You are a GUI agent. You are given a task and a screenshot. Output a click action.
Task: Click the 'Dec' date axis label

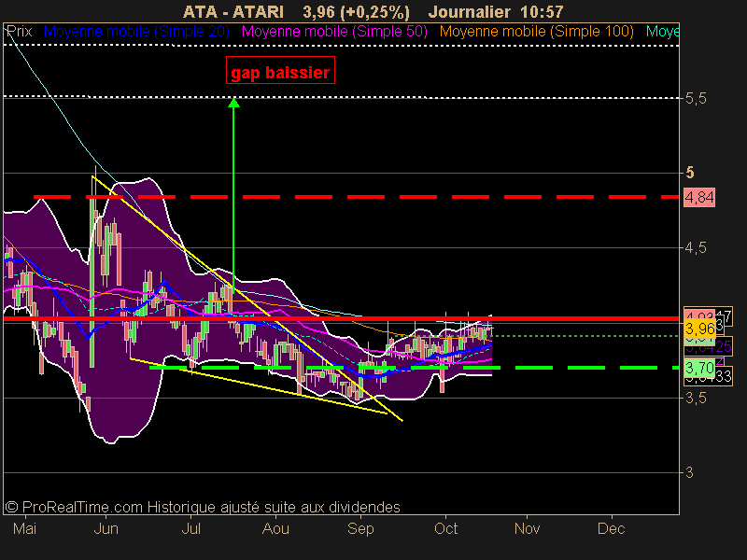(x=612, y=528)
